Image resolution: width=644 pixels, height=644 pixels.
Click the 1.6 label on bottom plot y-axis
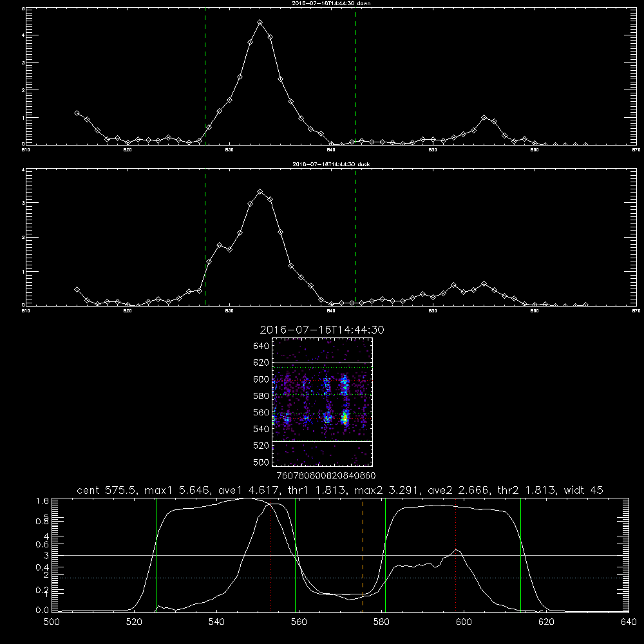pos(43,500)
